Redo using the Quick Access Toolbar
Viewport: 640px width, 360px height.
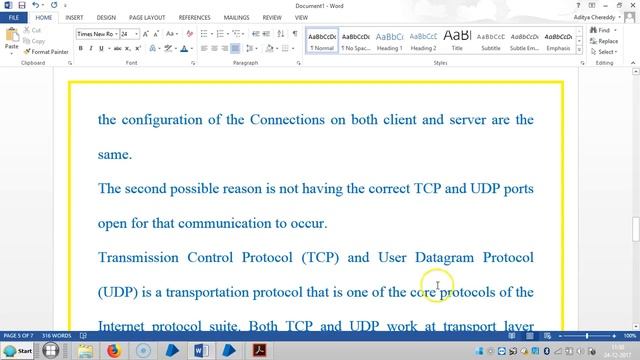click(54, 5)
